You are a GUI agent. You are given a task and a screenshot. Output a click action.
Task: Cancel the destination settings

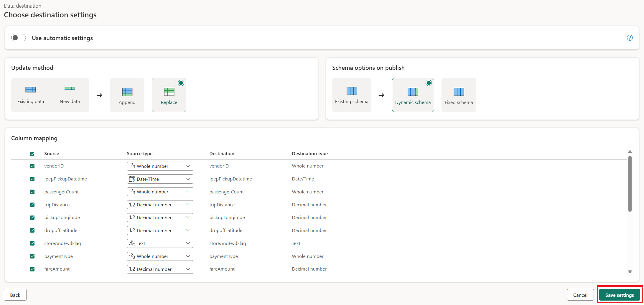point(580,295)
